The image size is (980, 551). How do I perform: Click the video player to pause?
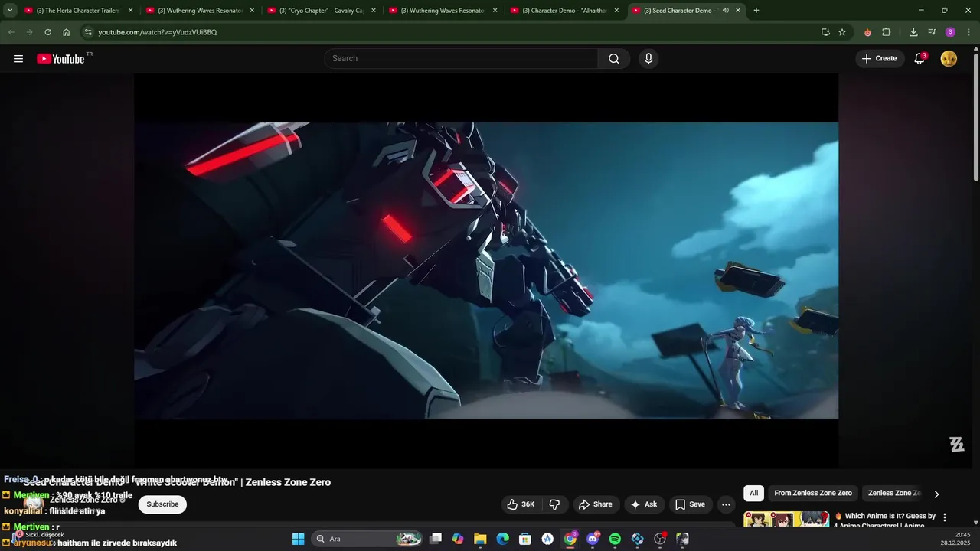(x=486, y=271)
